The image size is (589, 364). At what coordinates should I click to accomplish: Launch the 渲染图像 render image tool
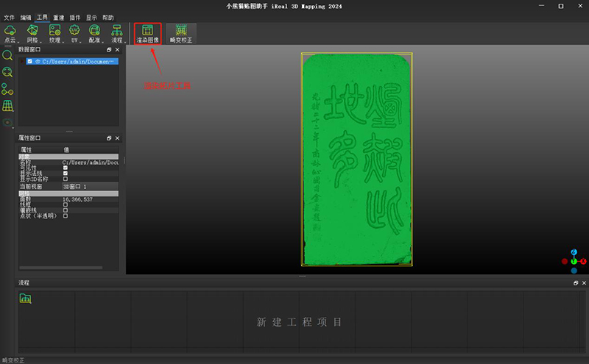(x=148, y=33)
